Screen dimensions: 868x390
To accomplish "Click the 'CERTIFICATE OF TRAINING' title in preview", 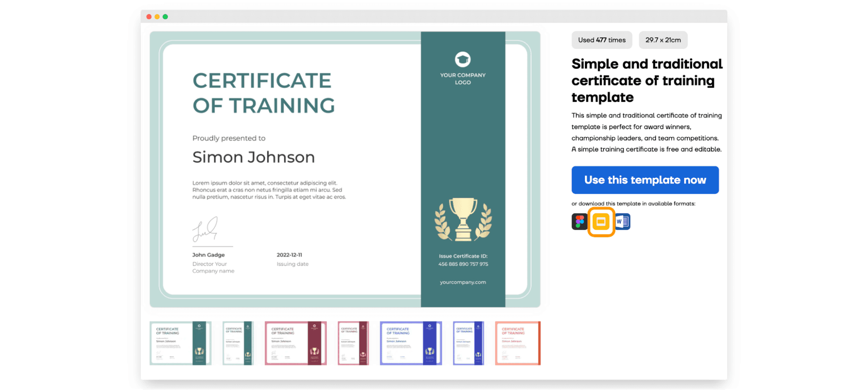I will (x=264, y=93).
